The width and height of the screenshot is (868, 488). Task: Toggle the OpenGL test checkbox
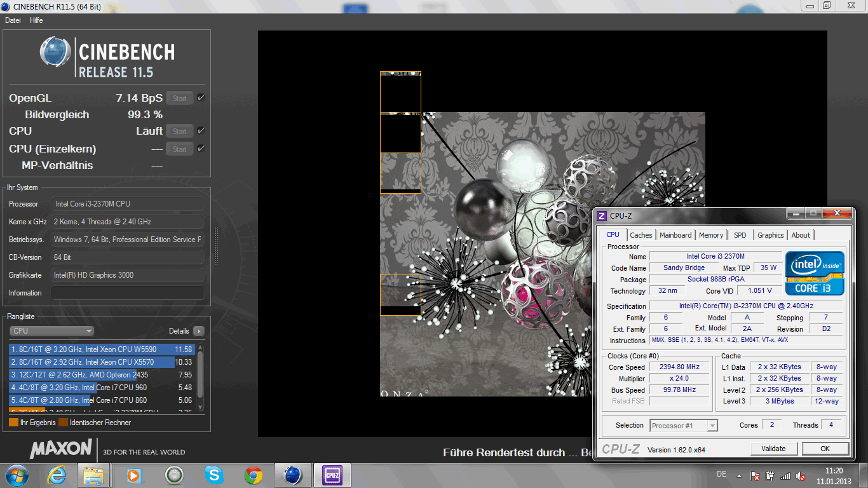coord(201,98)
